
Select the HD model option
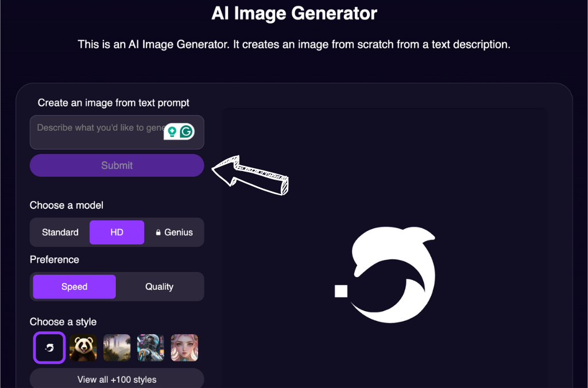117,232
